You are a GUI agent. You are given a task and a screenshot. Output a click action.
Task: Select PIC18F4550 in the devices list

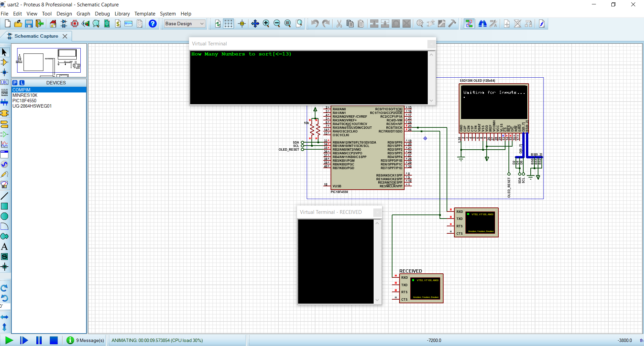pos(49,101)
